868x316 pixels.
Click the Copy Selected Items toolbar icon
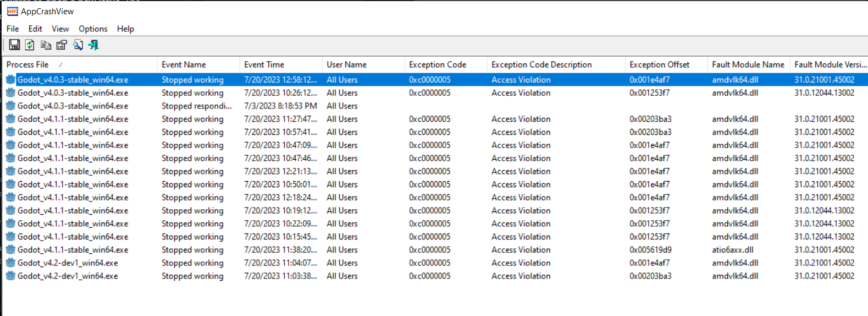click(46, 45)
